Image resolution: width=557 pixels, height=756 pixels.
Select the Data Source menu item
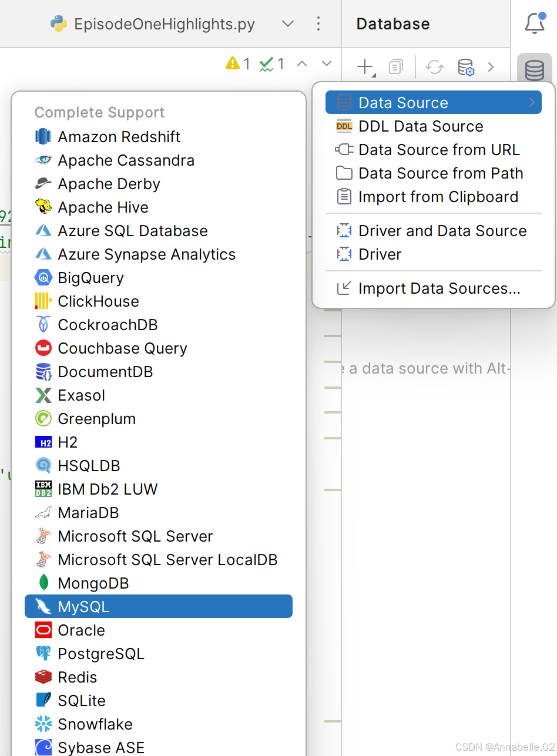pos(434,103)
